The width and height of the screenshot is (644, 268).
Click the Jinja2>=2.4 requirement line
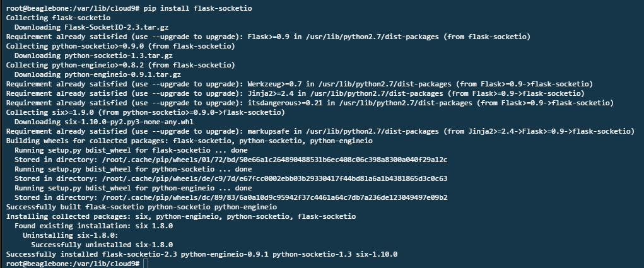296,93
